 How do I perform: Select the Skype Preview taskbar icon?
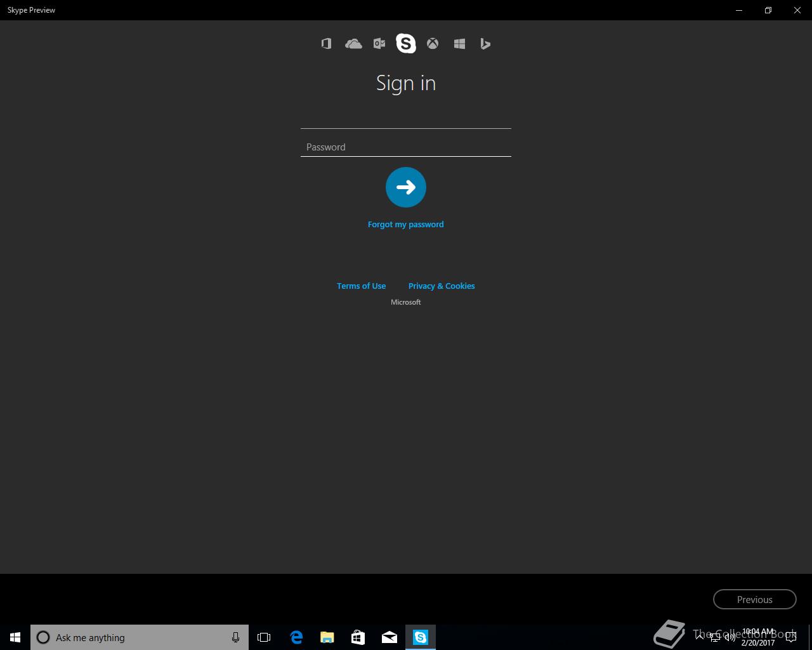coord(421,637)
